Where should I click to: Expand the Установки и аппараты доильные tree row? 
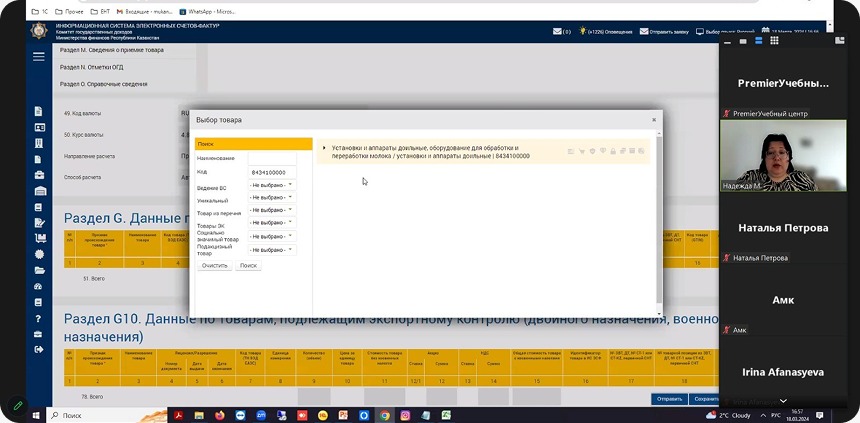[324, 148]
